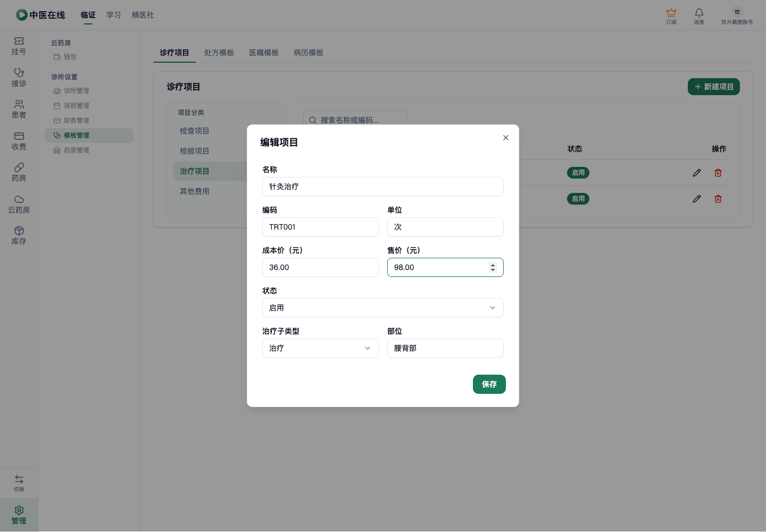
Task: Open the 收费 billing sidebar icon
Action: [x=19, y=141]
